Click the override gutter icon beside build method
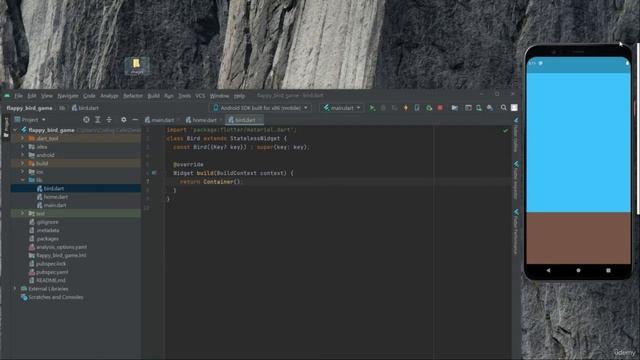Screen dimensions: 640x360 point(154,173)
